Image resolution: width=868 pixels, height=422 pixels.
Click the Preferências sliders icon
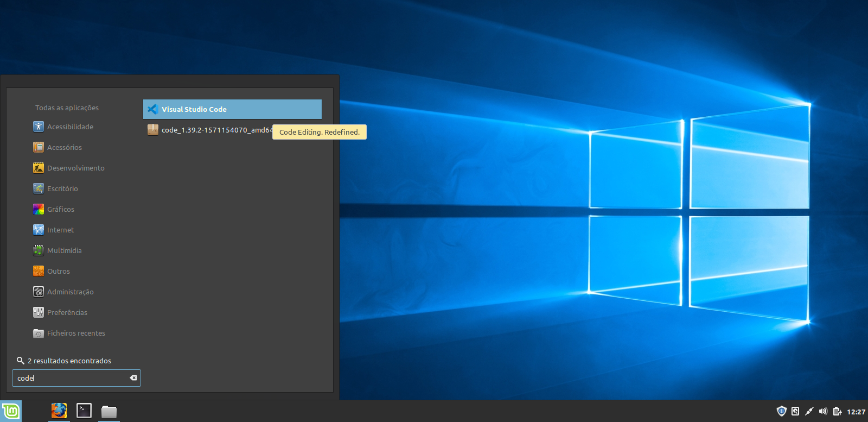click(39, 312)
